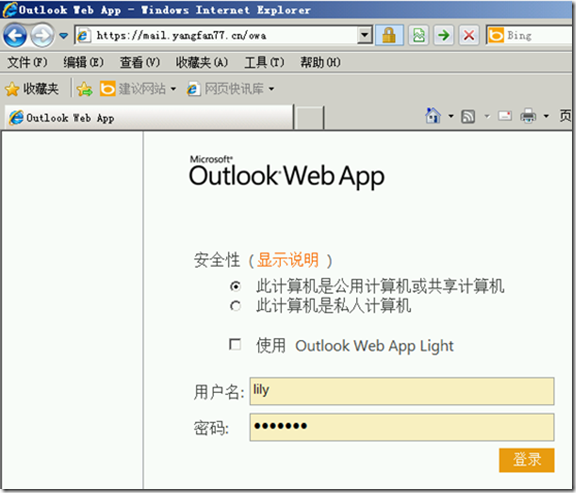Open the security lock report icon
The height and width of the screenshot is (493, 576).
389,35
